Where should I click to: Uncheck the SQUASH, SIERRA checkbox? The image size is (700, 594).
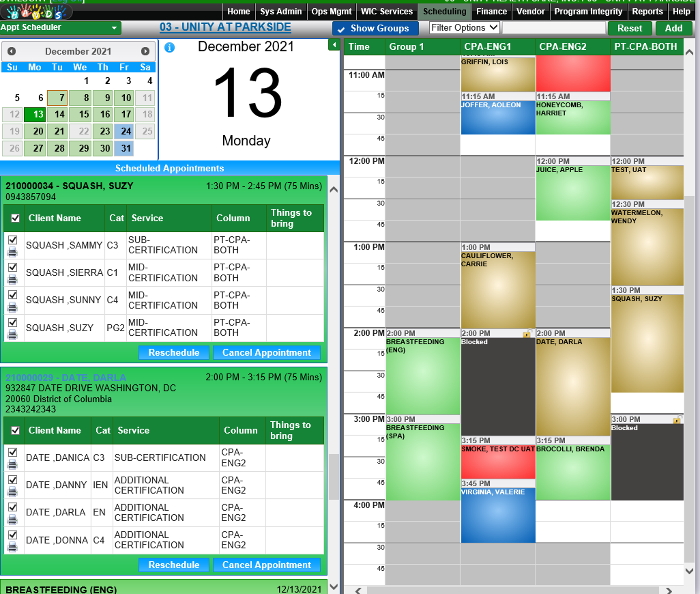coord(13,267)
